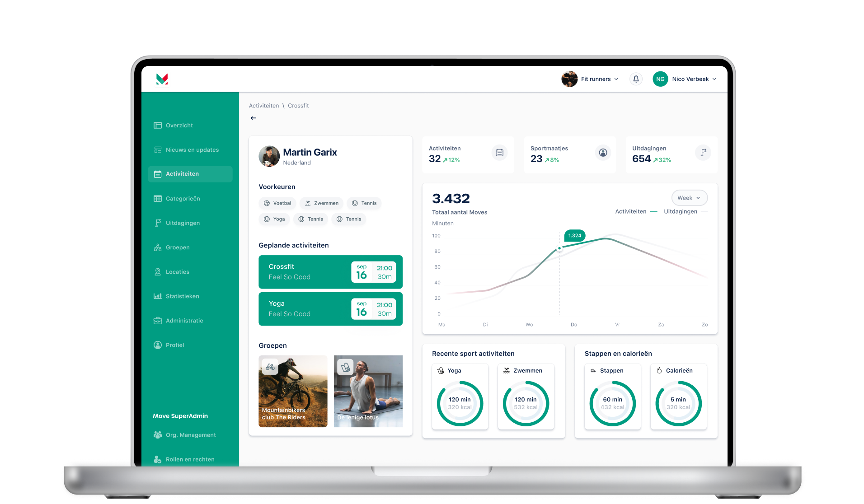Click the calendar icon in Activiteiten card
Viewport: 864px width, 504px height.
(499, 153)
